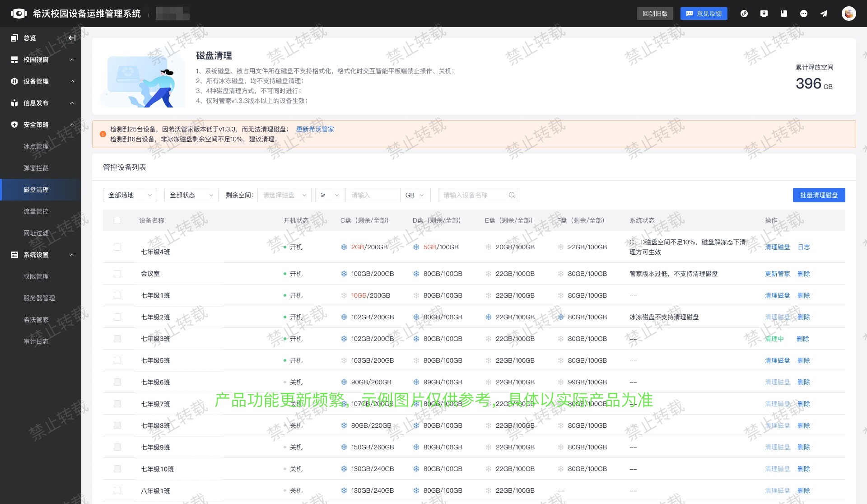867x504 pixels.
Task: Click the 安全策略 shield icon in sidebar
Action: (x=14, y=125)
